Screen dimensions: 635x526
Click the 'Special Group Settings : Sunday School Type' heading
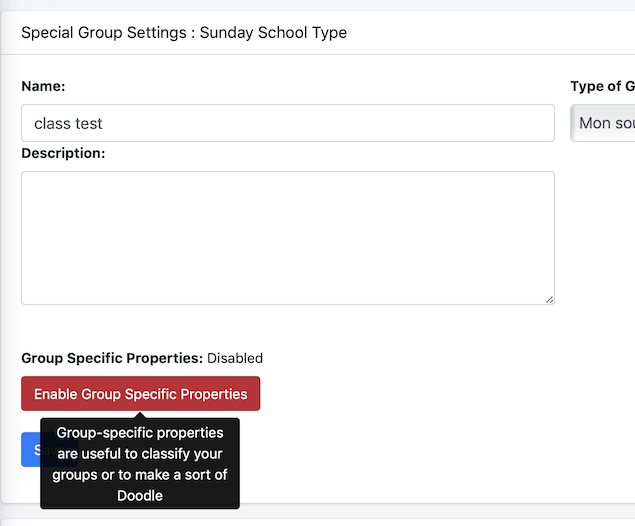pyautogui.click(x=184, y=32)
